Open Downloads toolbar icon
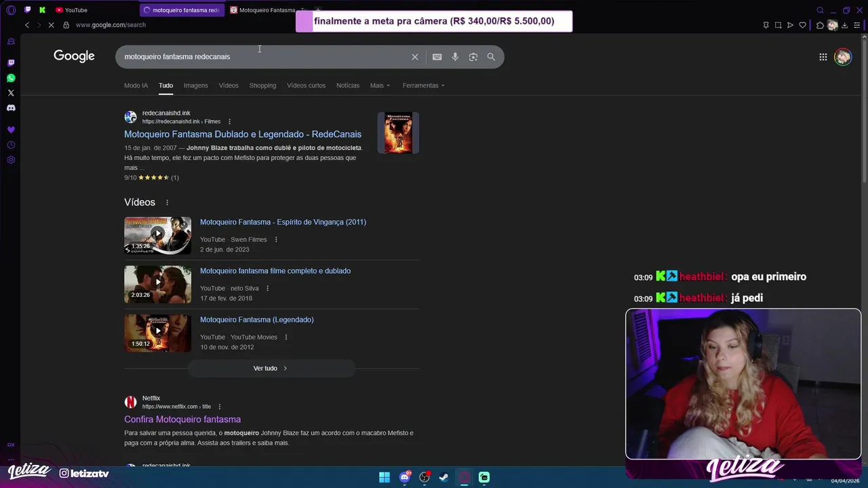 pyautogui.click(x=844, y=25)
